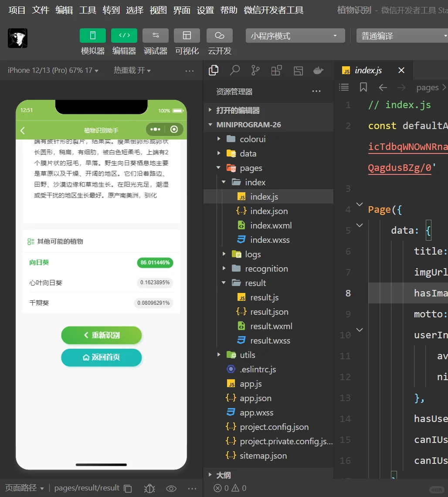Toggle the 可视化 visual panel button
This screenshot has height=497, width=448.
click(187, 35)
